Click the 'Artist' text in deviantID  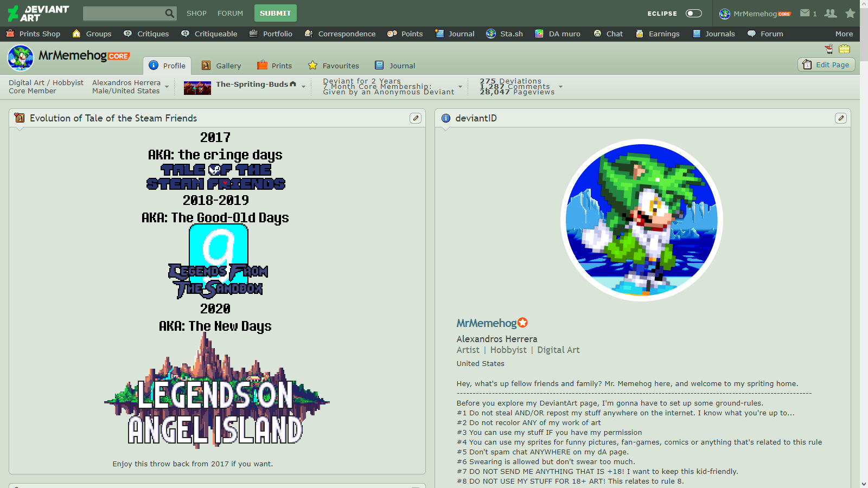pyautogui.click(x=468, y=350)
